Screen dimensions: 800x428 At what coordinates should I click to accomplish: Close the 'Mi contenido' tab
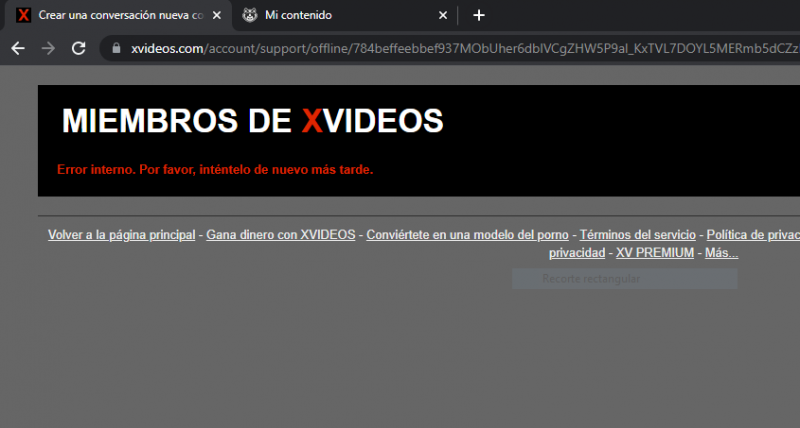(x=443, y=15)
